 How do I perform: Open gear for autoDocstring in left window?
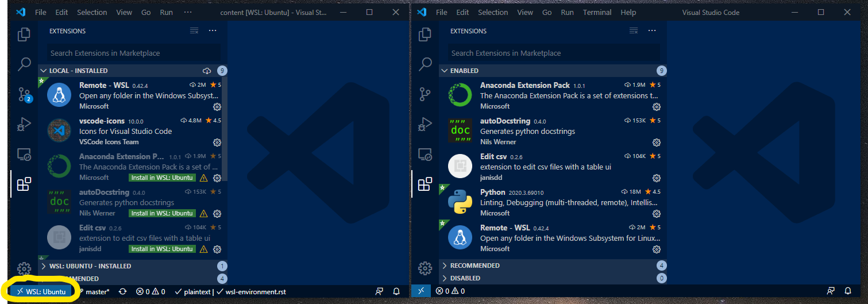pos(217,214)
